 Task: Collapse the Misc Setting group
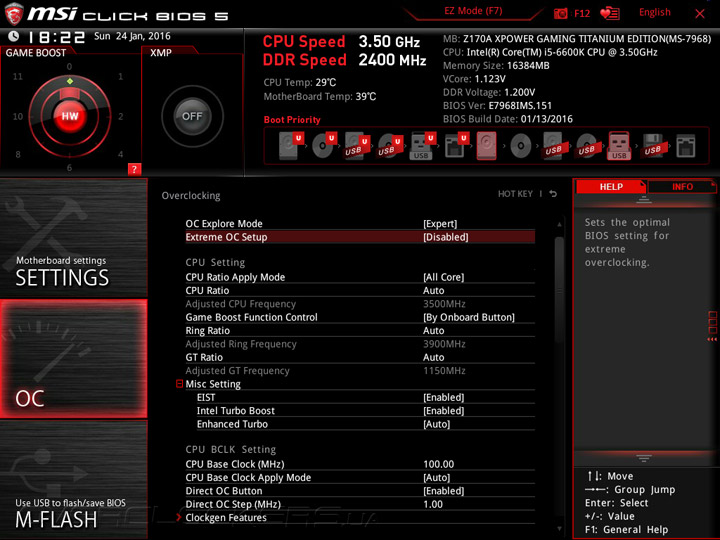coord(180,383)
